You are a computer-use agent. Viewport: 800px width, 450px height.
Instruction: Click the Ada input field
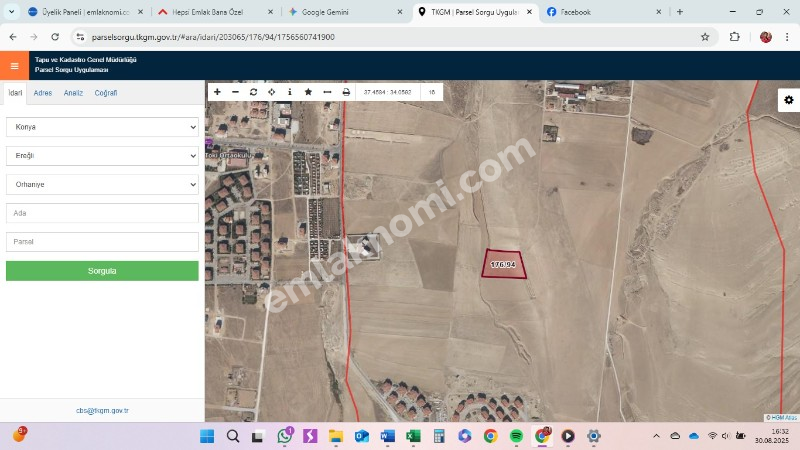[x=102, y=213]
